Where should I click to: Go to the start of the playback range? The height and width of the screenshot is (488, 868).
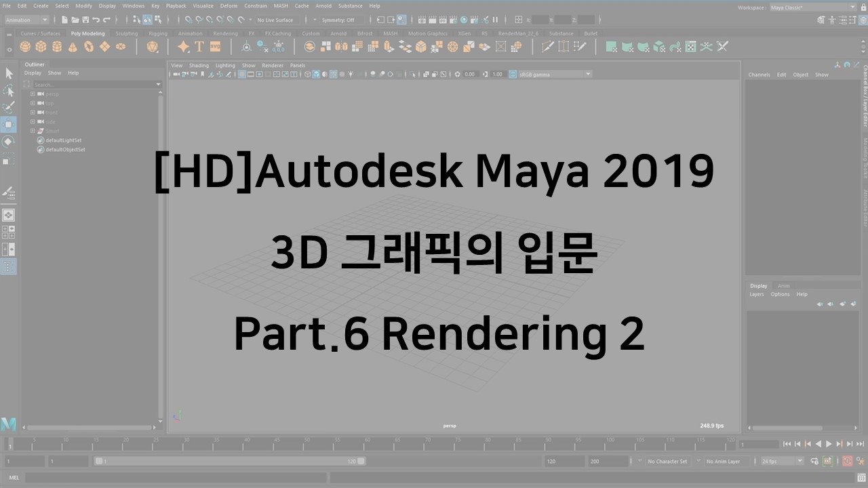[x=787, y=444]
